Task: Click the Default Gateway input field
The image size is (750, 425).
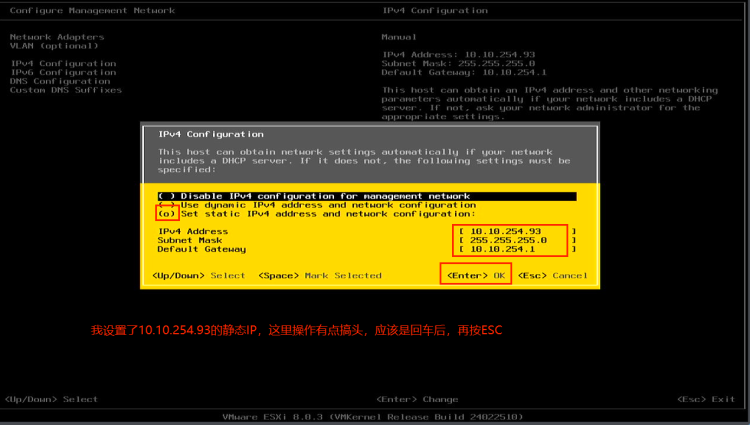Action: click(x=517, y=249)
